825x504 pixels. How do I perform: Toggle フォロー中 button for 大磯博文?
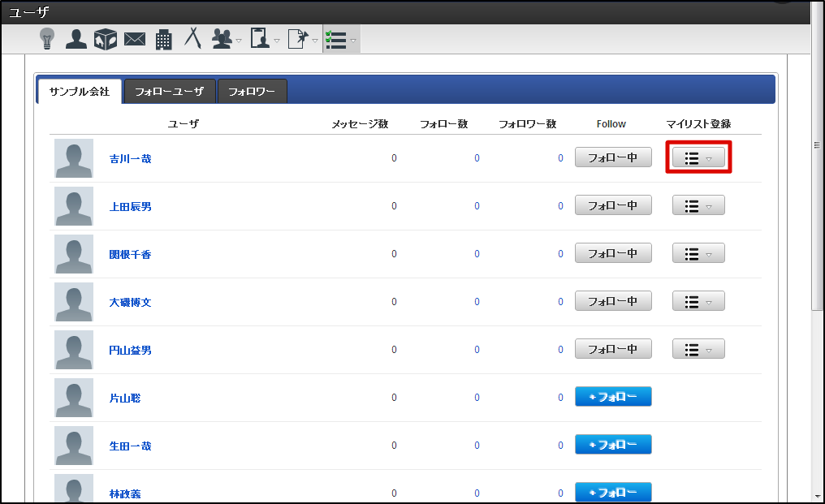click(613, 301)
